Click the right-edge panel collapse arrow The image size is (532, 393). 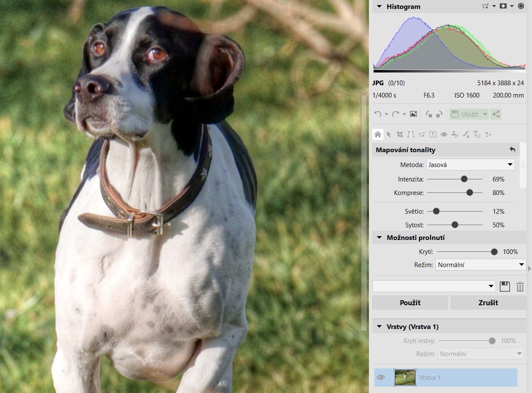point(529,268)
